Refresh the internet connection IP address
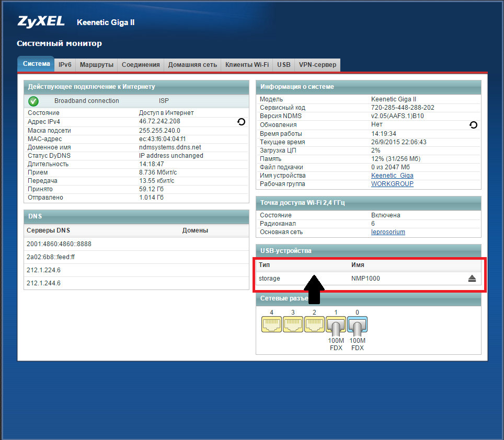 click(x=241, y=122)
